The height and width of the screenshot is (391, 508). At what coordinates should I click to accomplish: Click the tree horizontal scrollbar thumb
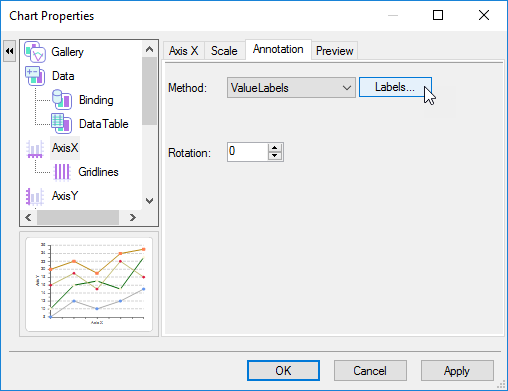click(78, 218)
